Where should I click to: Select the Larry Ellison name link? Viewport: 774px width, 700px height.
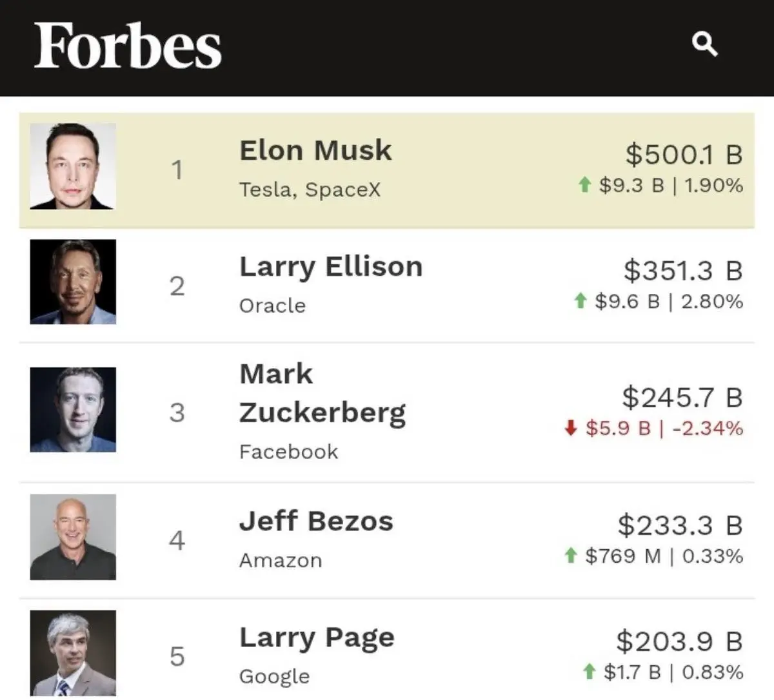[331, 266]
